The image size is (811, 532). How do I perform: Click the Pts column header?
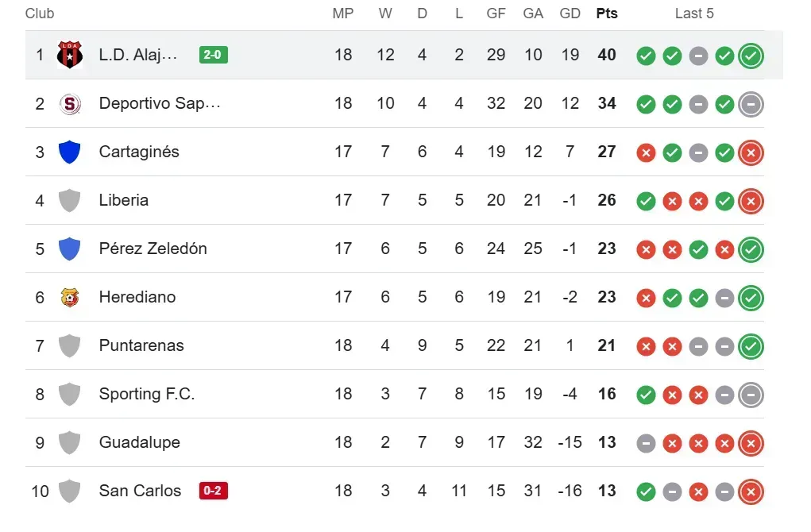point(607,13)
